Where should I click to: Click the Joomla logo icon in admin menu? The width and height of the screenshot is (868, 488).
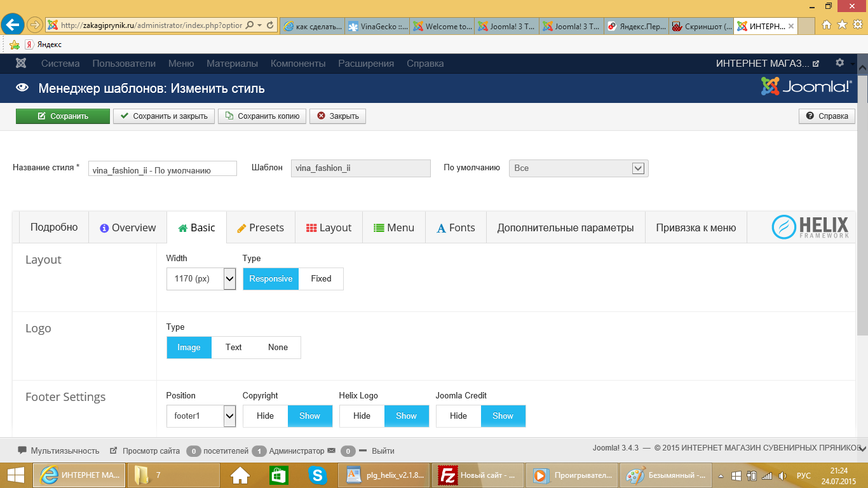point(21,64)
